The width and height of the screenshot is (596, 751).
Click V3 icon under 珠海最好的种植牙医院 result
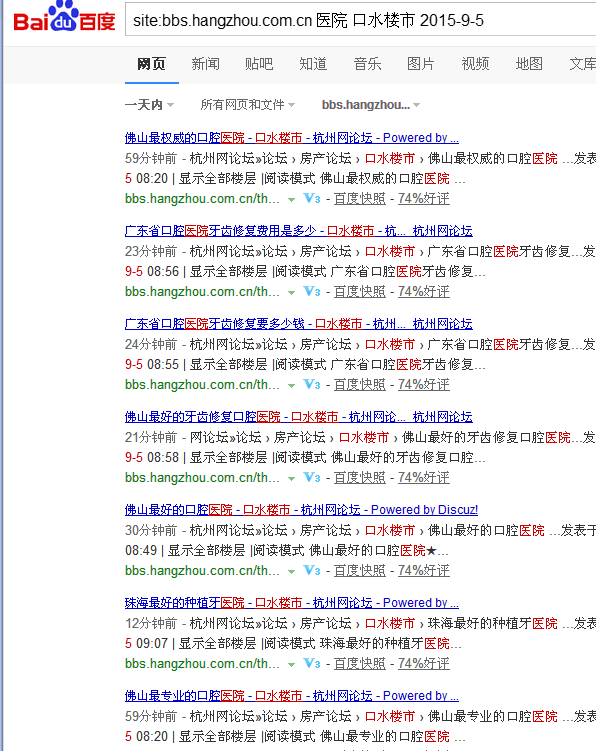coord(312,663)
